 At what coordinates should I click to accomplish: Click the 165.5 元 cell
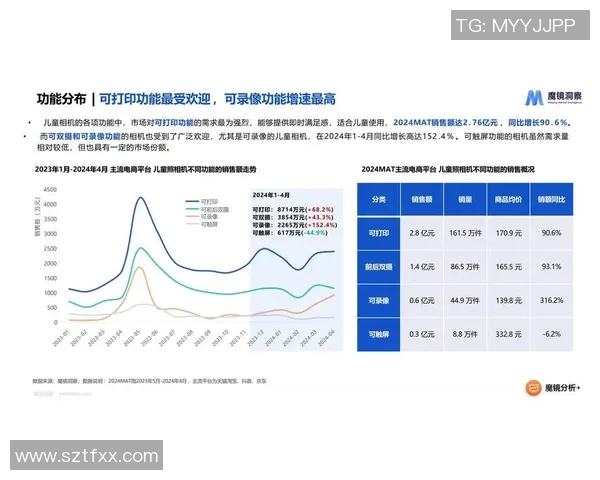509,267
